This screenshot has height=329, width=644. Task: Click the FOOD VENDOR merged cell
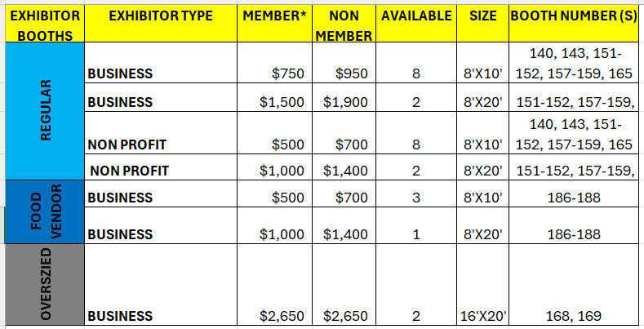(x=45, y=212)
